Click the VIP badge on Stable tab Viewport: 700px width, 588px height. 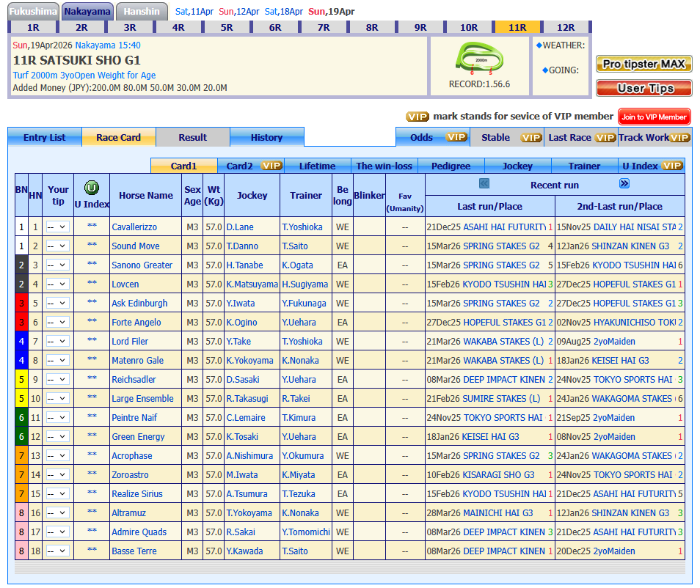pyautogui.click(x=531, y=137)
